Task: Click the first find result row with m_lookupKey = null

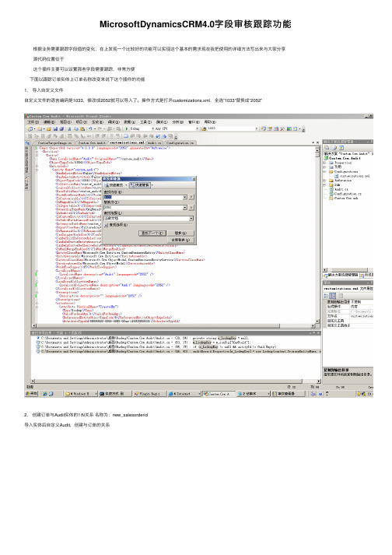Action: (176, 338)
